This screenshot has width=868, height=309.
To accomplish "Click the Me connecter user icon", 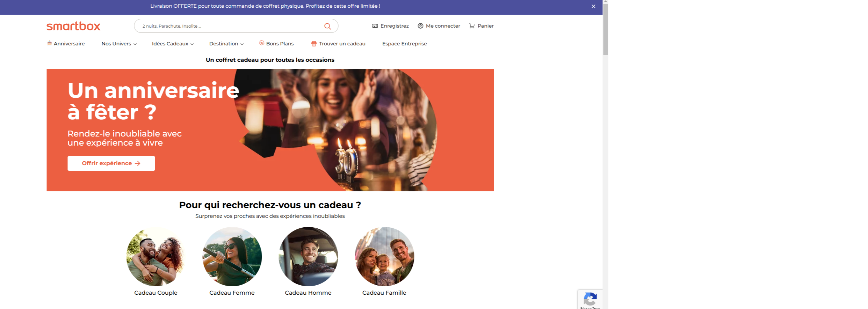I will [420, 26].
